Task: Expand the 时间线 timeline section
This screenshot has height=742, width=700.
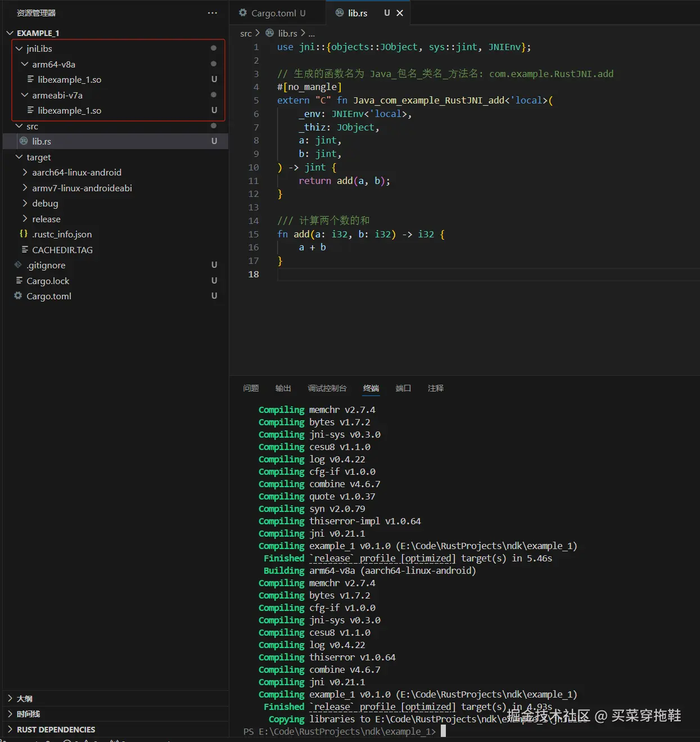Action: click(10, 714)
